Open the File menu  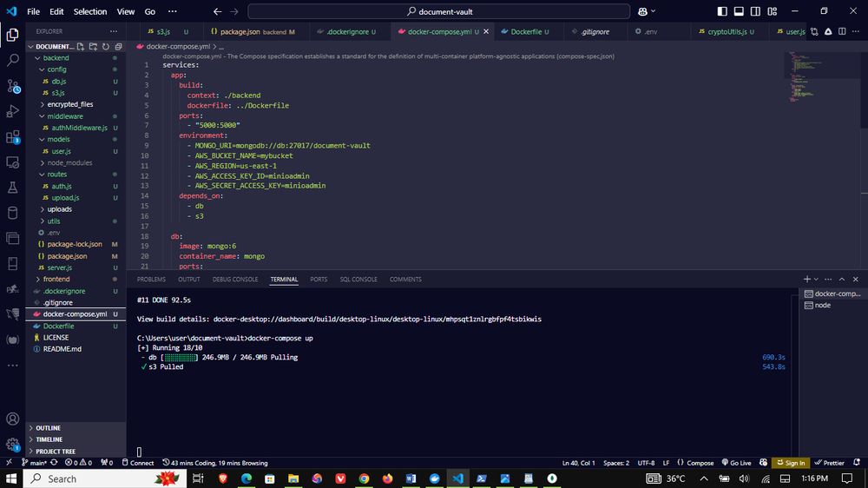[33, 11]
